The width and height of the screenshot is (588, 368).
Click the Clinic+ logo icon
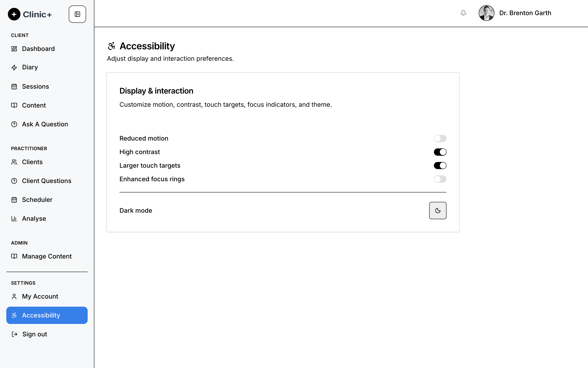14,14
